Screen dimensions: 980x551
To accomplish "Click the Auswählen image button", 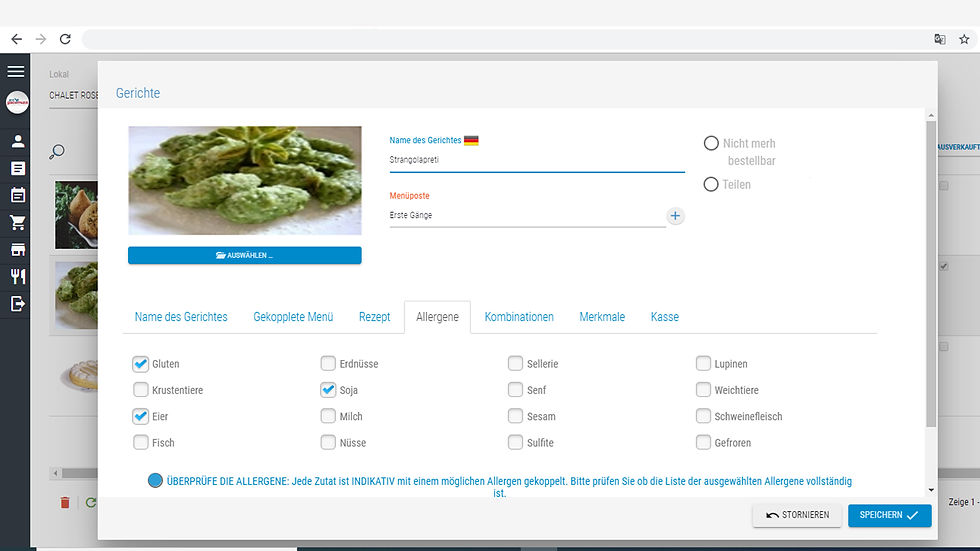I will (x=244, y=256).
